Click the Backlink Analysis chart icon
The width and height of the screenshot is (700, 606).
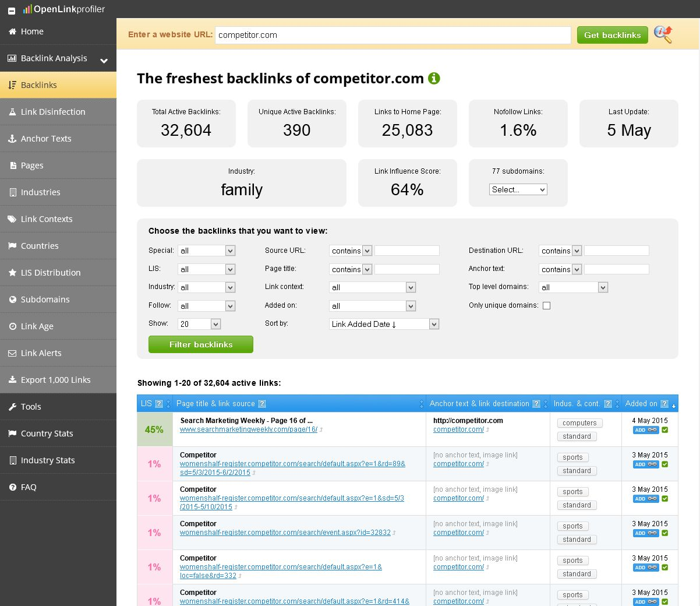click(x=12, y=58)
